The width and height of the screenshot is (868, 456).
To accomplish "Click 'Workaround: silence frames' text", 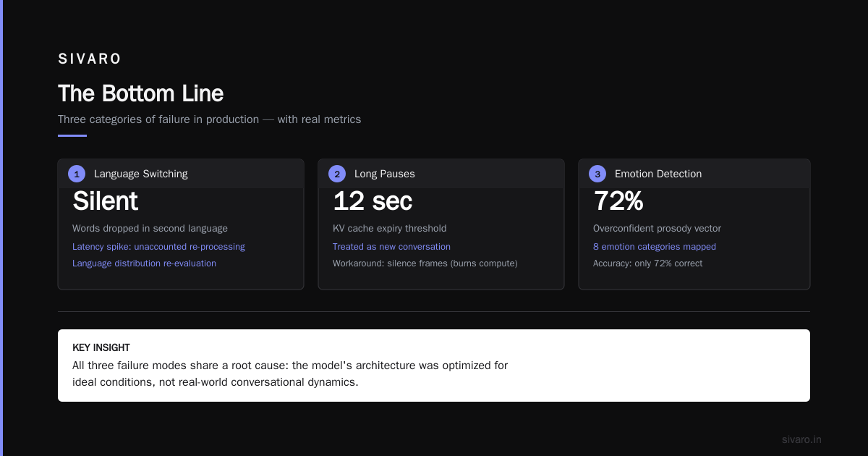I will pos(390,263).
